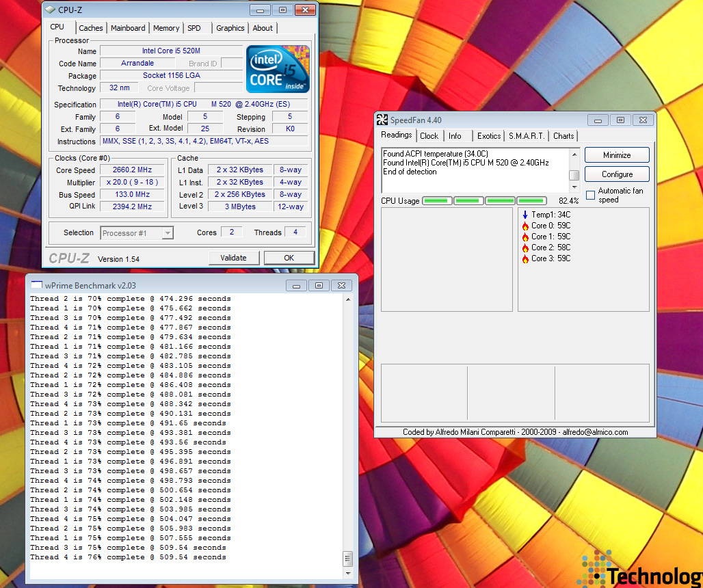Select the Readings tab in SpeedFan
The width and height of the screenshot is (703, 588).
397,135
